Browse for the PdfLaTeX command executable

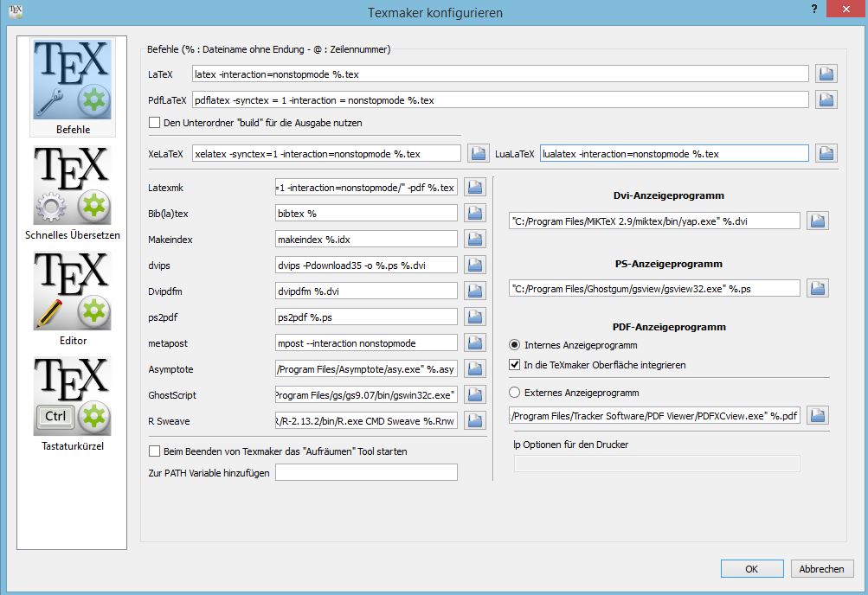click(x=826, y=99)
